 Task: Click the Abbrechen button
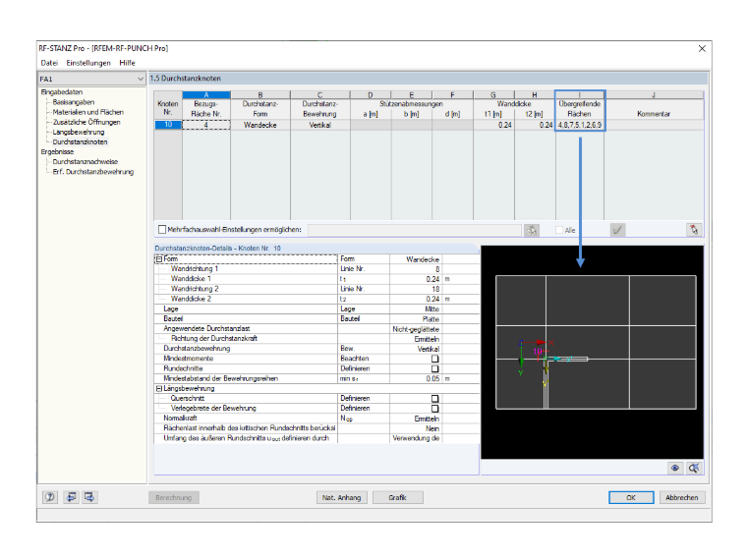pos(682,498)
